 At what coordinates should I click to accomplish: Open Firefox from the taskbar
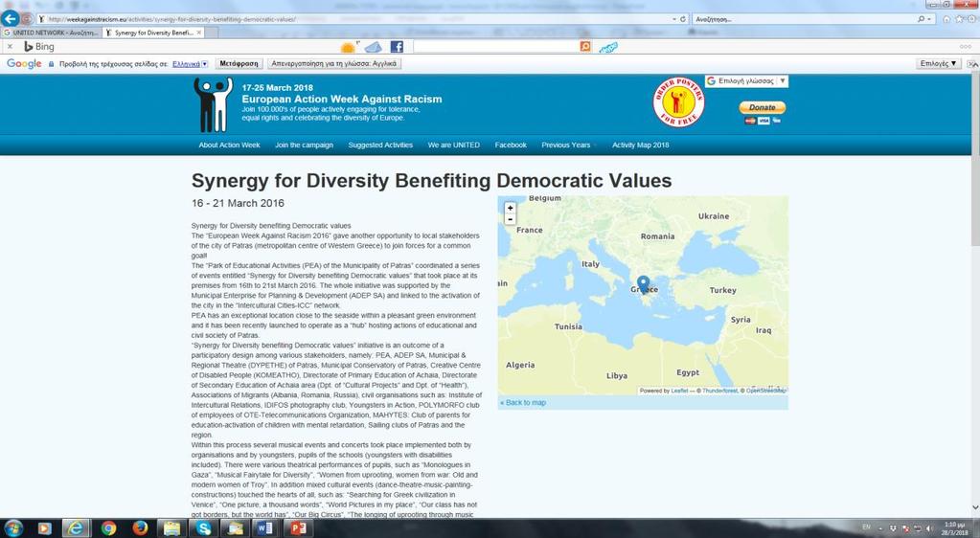pyautogui.click(x=139, y=528)
